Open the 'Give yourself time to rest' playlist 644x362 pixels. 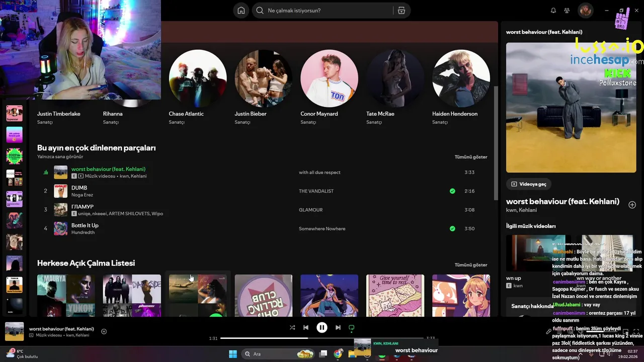tap(395, 296)
